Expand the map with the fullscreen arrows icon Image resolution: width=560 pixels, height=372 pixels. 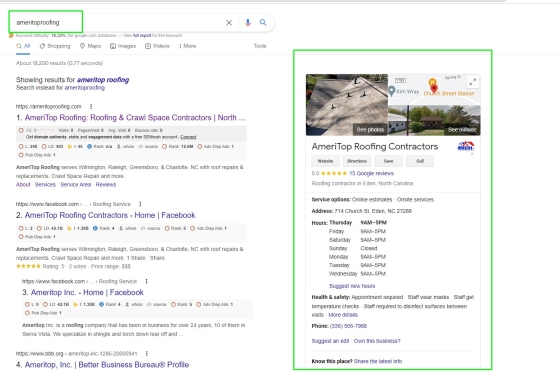[x=472, y=82]
